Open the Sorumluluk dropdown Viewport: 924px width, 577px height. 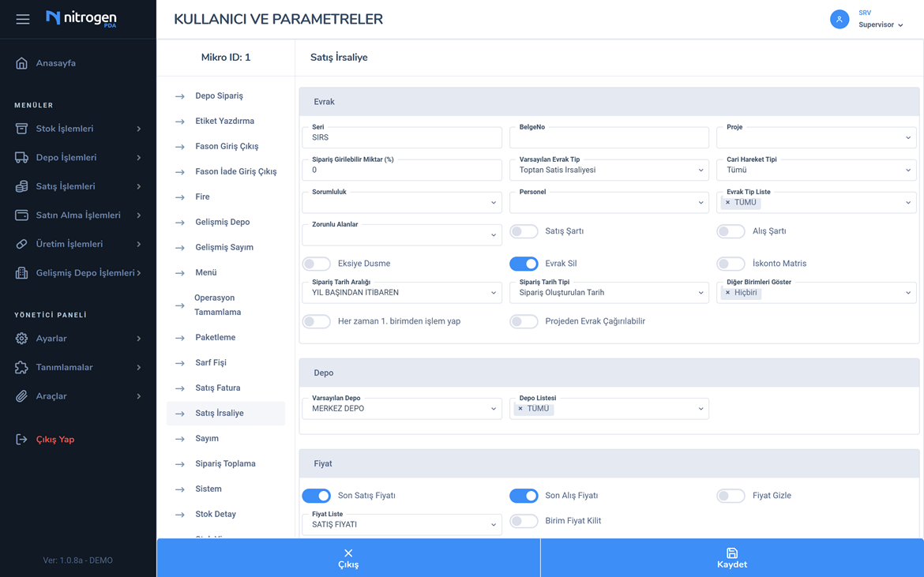[402, 202]
